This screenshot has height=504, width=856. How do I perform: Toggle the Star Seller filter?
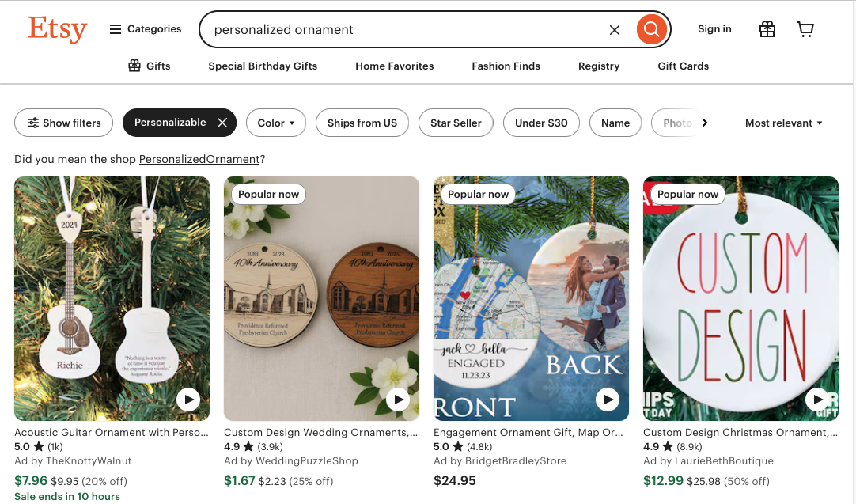[x=456, y=123]
